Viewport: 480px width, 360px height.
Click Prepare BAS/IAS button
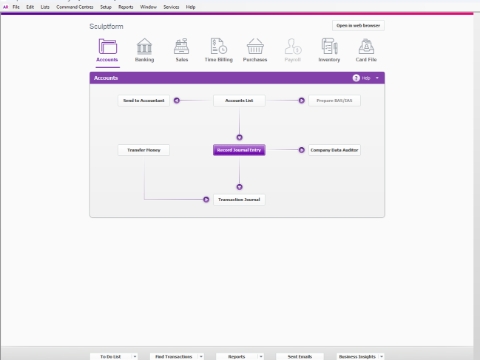(x=334, y=100)
